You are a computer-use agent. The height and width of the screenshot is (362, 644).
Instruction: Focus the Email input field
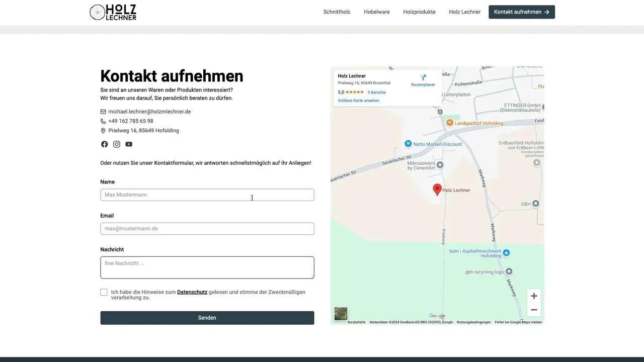207,229
